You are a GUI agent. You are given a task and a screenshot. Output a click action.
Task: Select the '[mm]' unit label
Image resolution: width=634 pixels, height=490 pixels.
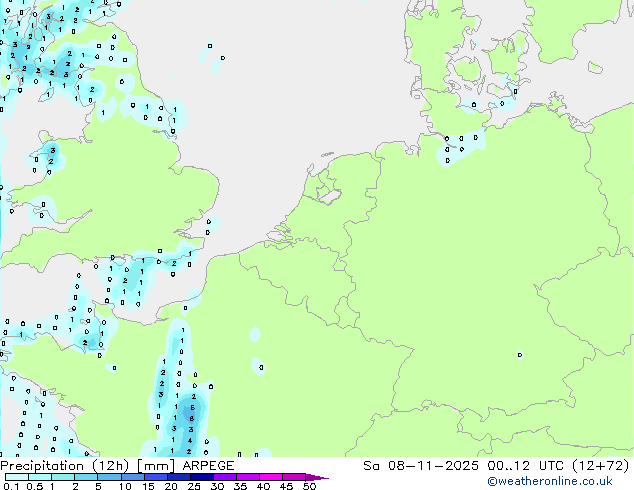click(x=156, y=466)
